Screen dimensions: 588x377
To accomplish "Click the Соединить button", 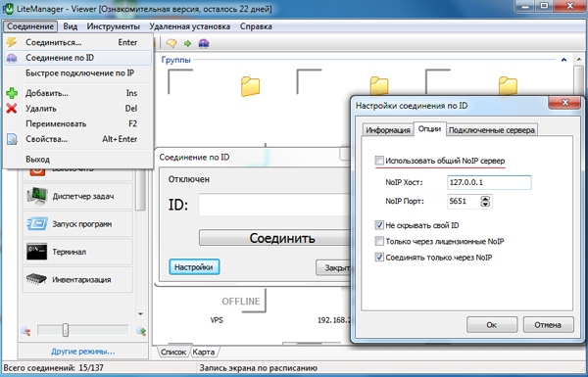I will click(274, 238).
